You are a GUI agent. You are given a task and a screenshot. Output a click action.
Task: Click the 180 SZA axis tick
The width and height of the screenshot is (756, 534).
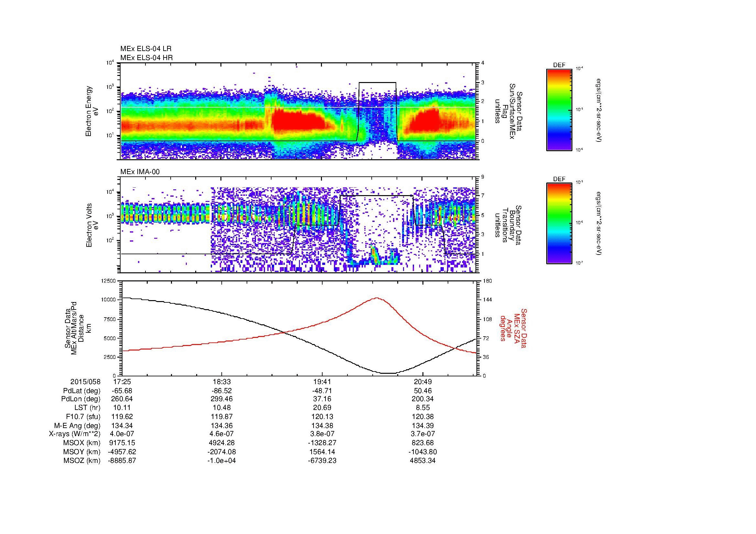pos(487,281)
